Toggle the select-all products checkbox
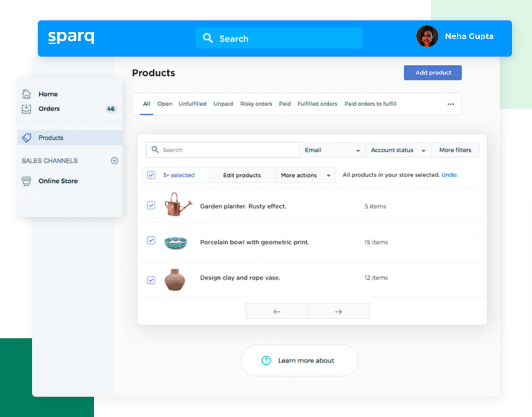Viewport: 532px width, 417px height. click(x=151, y=175)
